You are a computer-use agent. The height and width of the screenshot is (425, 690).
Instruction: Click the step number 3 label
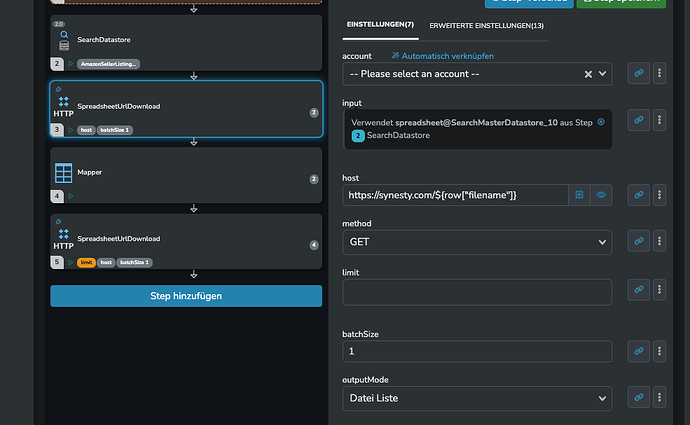click(57, 129)
